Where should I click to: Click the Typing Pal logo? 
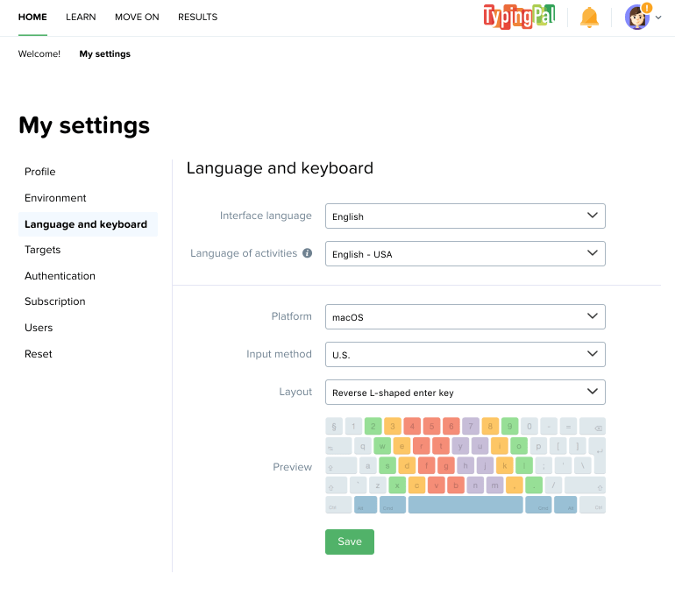click(519, 17)
